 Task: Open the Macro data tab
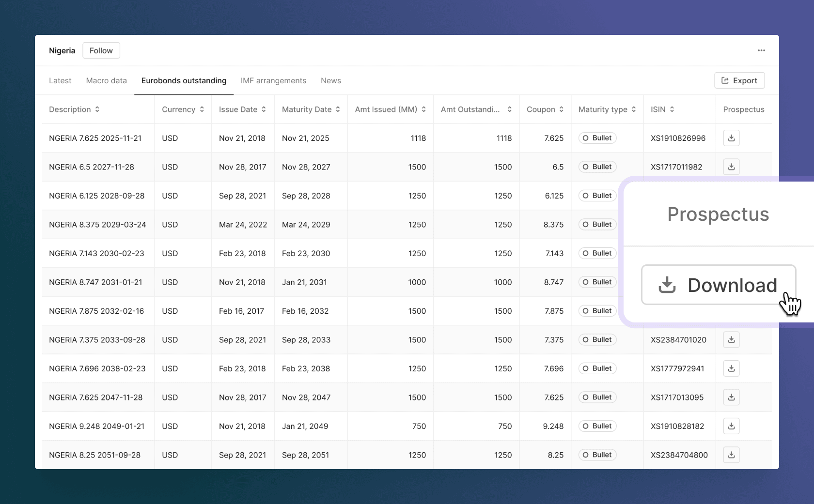click(107, 80)
